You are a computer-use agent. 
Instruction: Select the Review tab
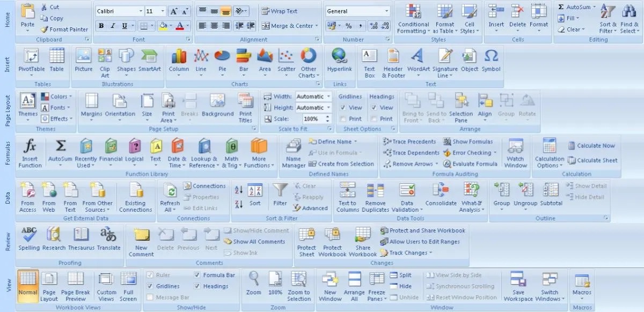pos(8,242)
